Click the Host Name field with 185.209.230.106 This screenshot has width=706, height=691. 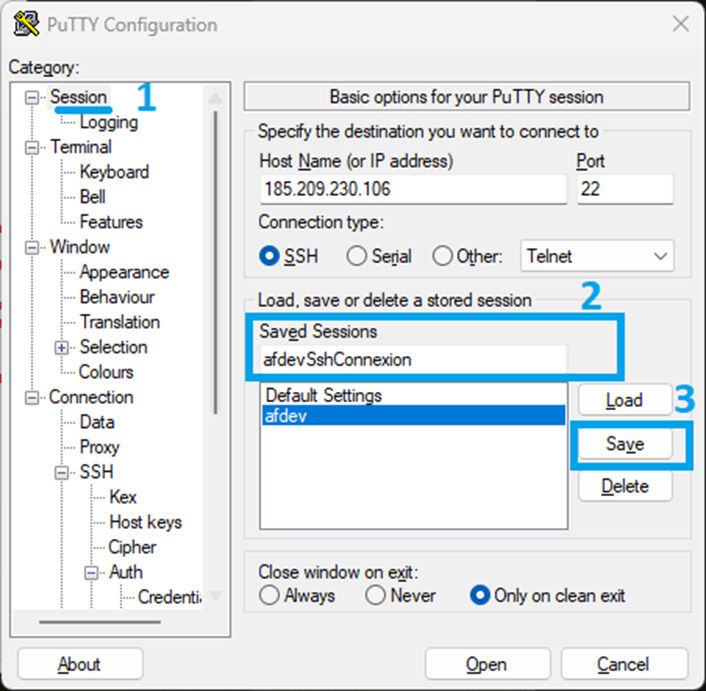pyautogui.click(x=413, y=189)
